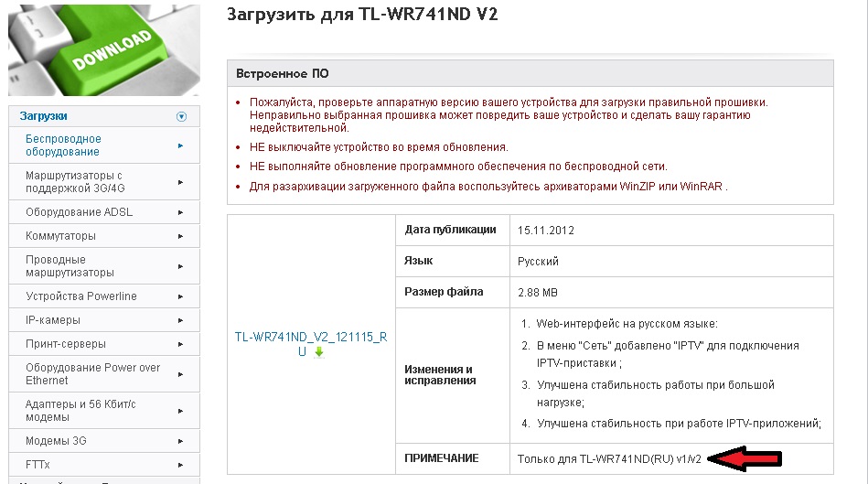
Task: Expand arrow beside Устройства Powerline
Action: [x=180, y=296]
